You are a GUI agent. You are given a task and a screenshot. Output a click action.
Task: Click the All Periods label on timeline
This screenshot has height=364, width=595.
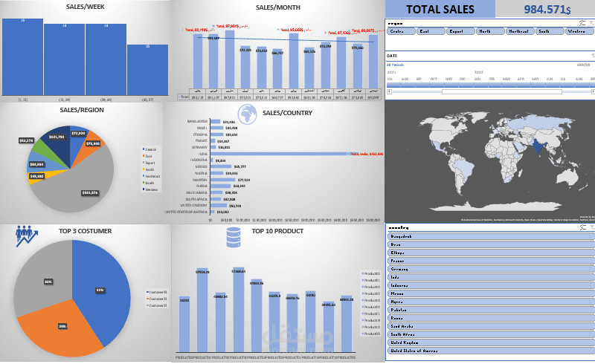[x=396, y=65]
